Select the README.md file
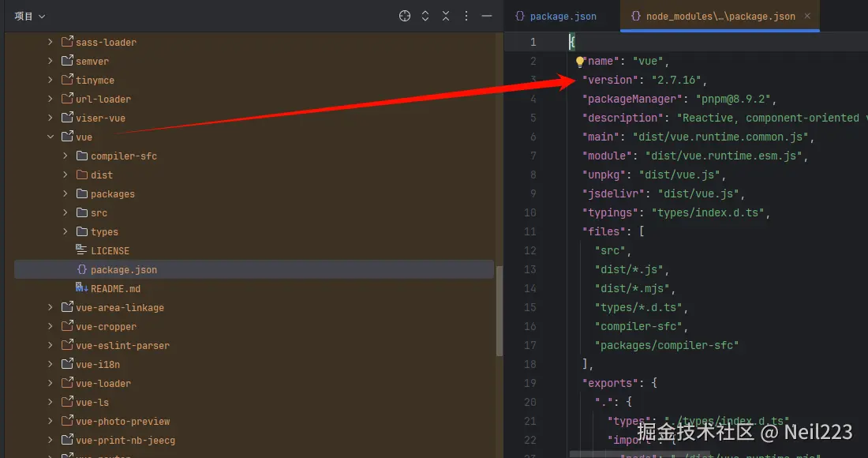 pyautogui.click(x=115, y=288)
